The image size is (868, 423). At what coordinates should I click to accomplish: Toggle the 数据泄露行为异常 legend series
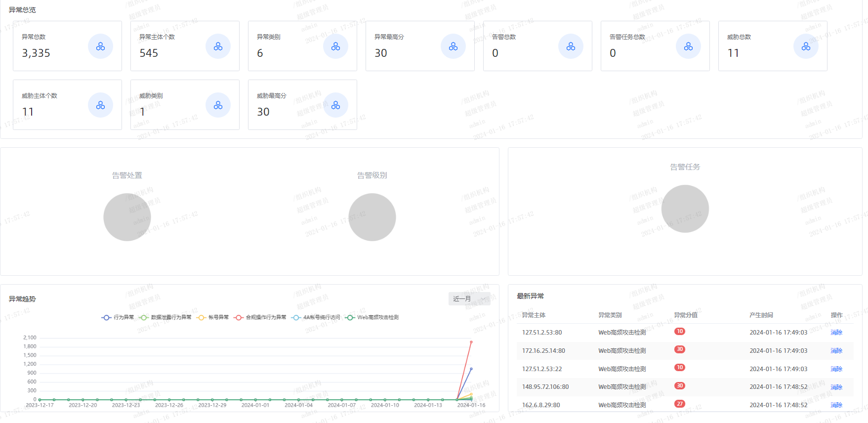click(x=165, y=317)
